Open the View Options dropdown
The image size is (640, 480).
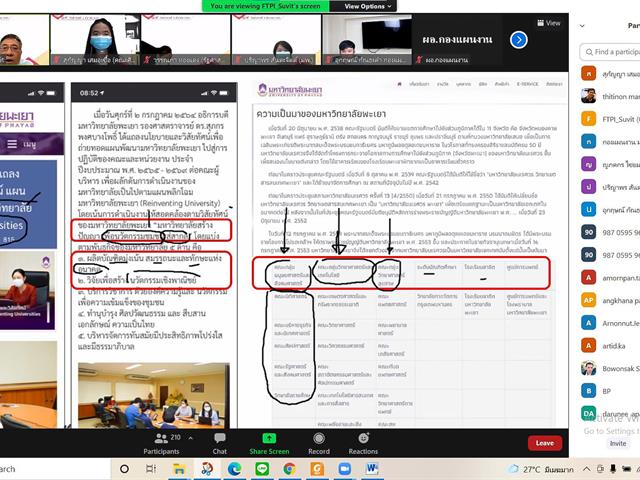point(368,6)
